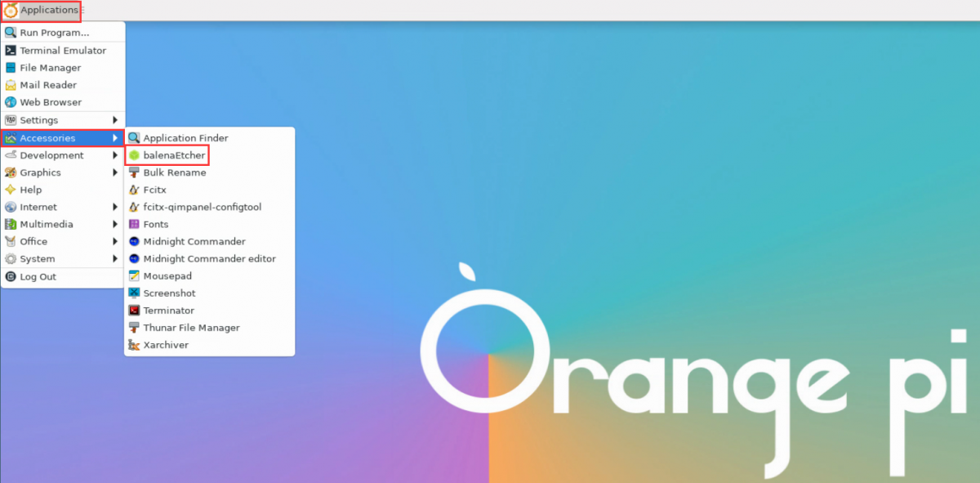The width and height of the screenshot is (980, 483).
Task: Select "Bulk Rename" label
Action: tap(175, 172)
